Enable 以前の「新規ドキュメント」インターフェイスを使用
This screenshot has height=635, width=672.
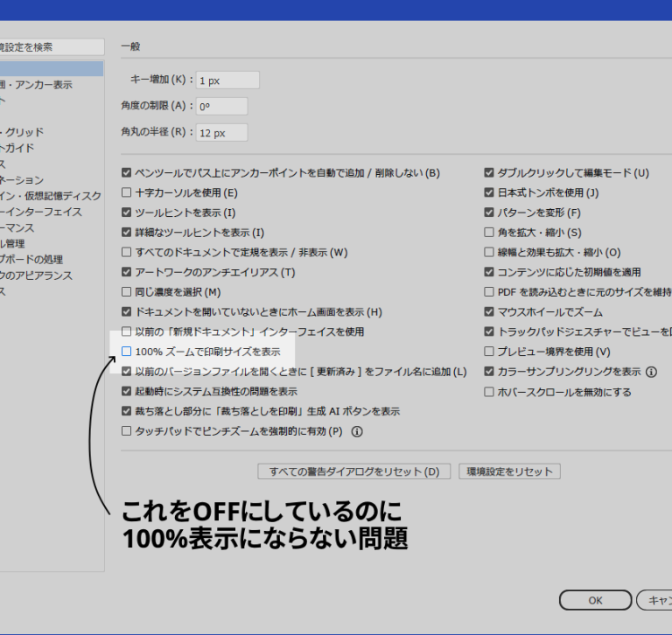point(126,331)
